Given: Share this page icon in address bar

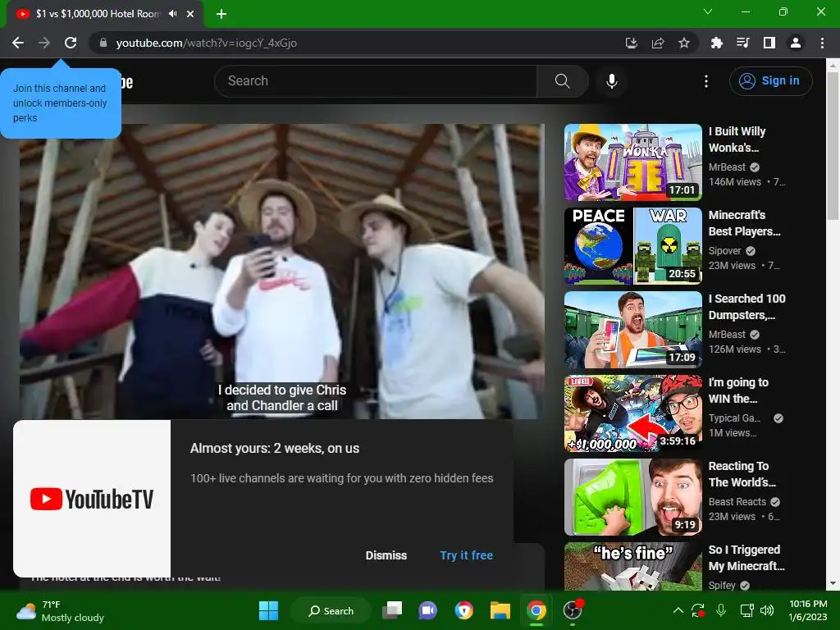Looking at the screenshot, I should (x=658, y=43).
